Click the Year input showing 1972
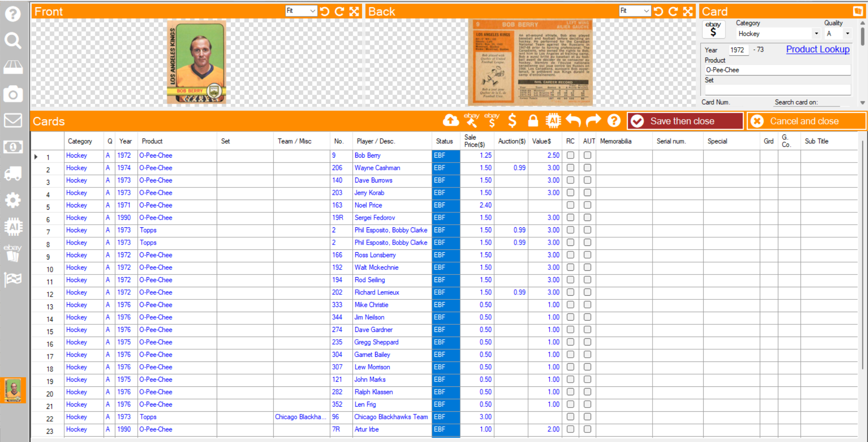Screen dimensions: 868x442 (x=738, y=50)
